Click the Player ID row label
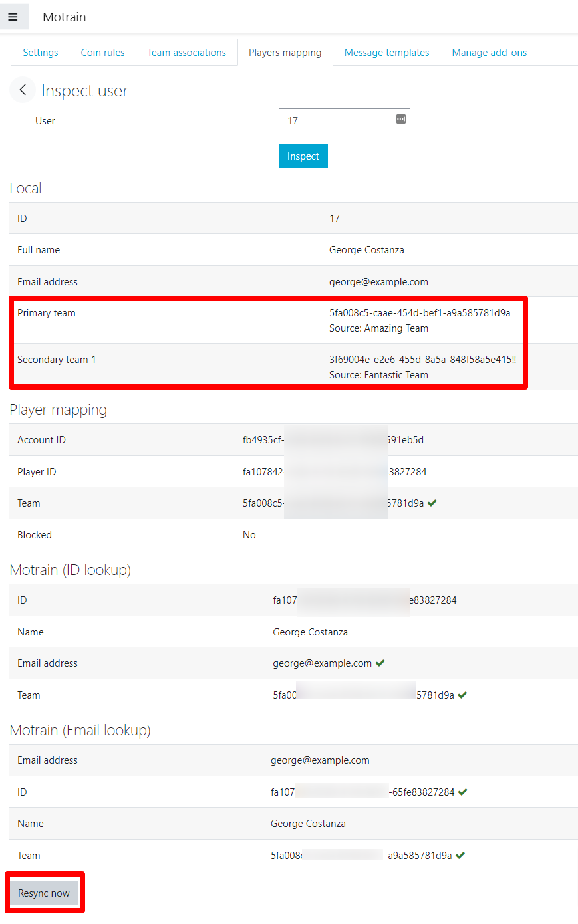Image resolution: width=578 pixels, height=924 pixels. 37,472
